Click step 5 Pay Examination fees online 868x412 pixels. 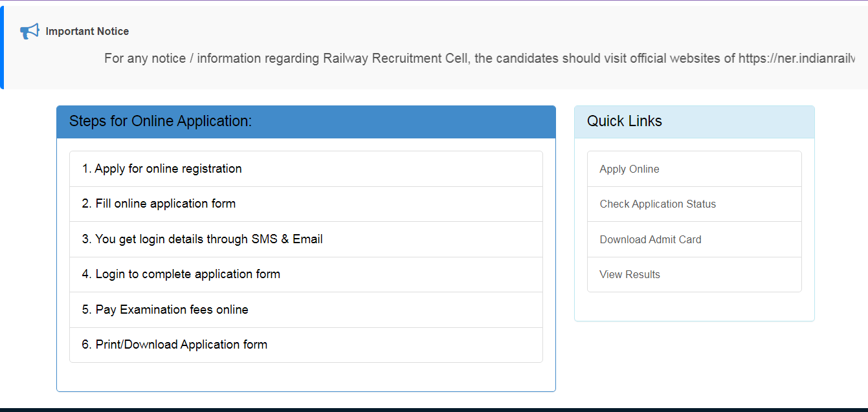(x=165, y=310)
